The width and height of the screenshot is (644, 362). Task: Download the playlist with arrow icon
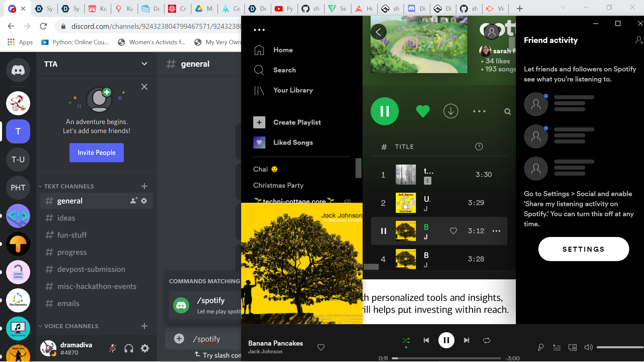[x=451, y=111]
